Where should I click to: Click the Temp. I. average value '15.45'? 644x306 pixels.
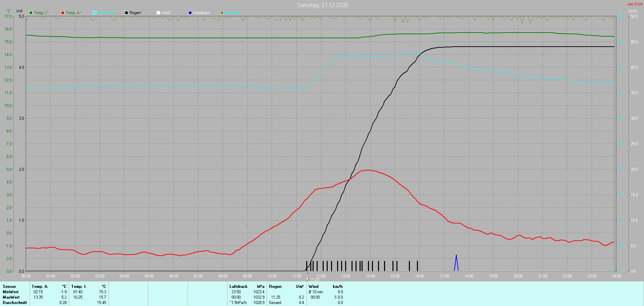click(x=102, y=303)
